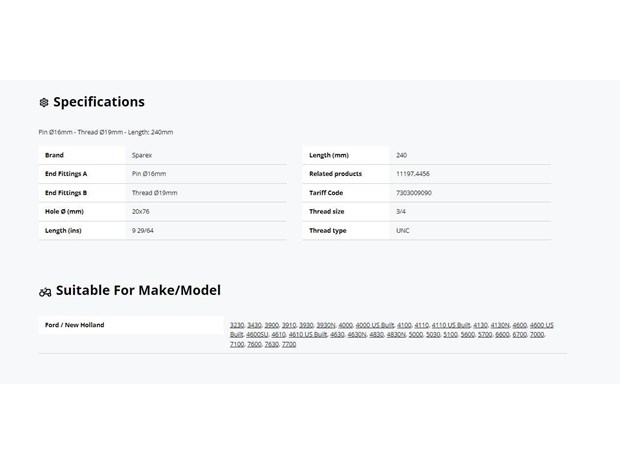Open the 4610 US Built link
This screenshot has width=620, height=465.
point(308,335)
